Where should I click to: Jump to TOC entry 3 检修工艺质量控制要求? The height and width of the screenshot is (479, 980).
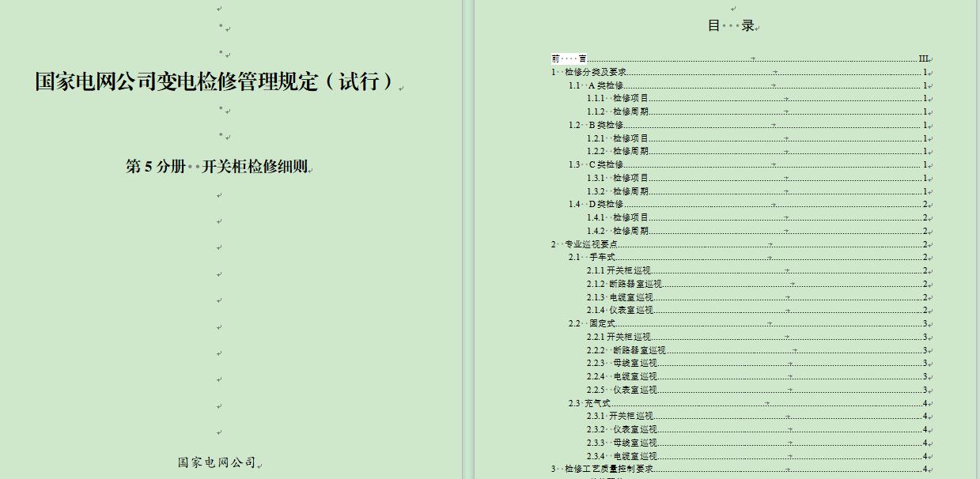coord(740,469)
